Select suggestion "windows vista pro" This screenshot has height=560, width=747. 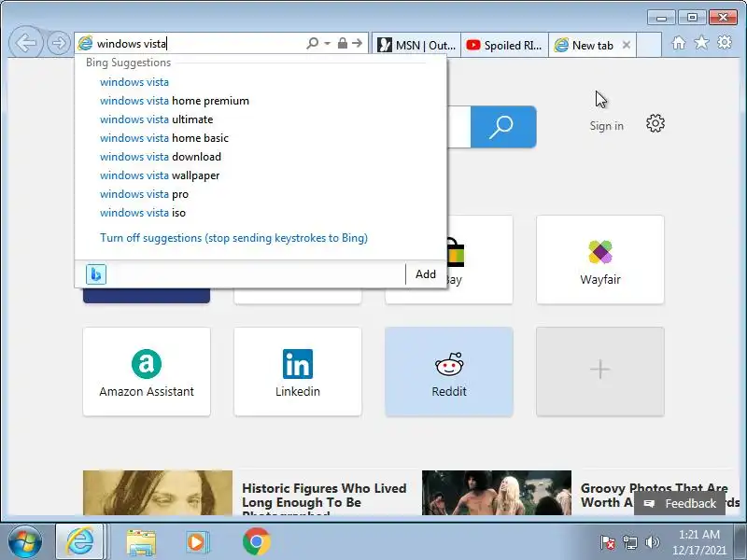pyautogui.click(x=144, y=194)
